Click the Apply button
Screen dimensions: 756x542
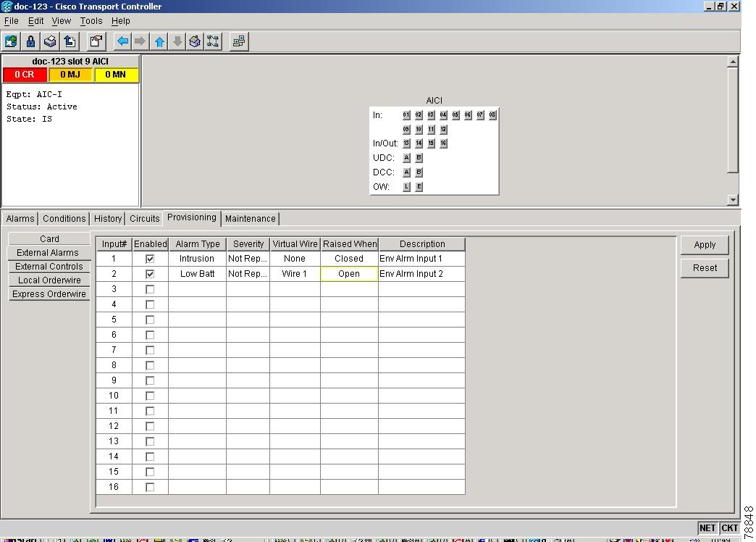tap(705, 245)
